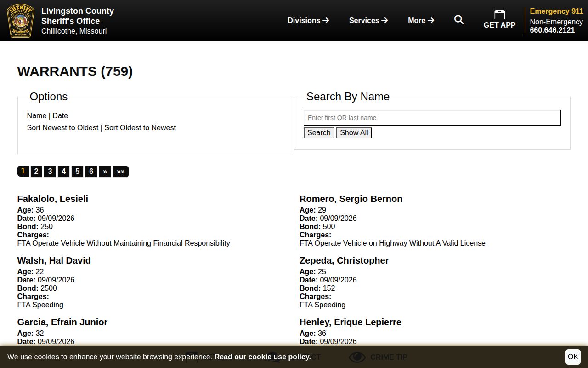588x368 pixels.
Task: Open the site search magnifier icon
Action: 459,20
